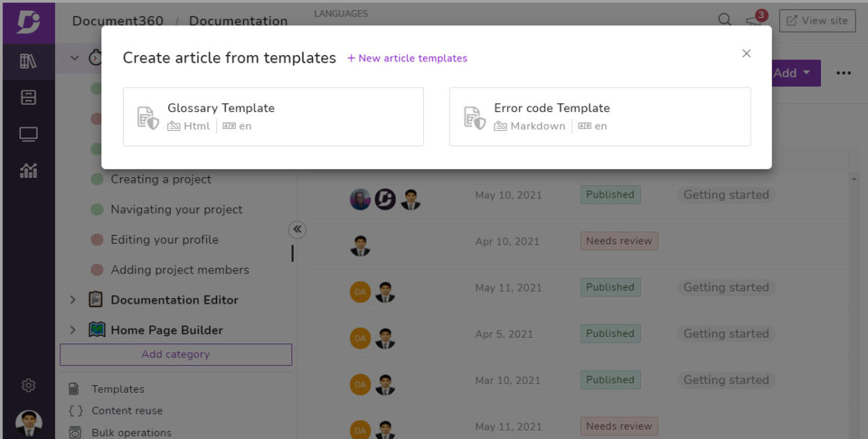Collapse the sidebar using the double-chevron button
Screen dimensions: 868x439
297,229
